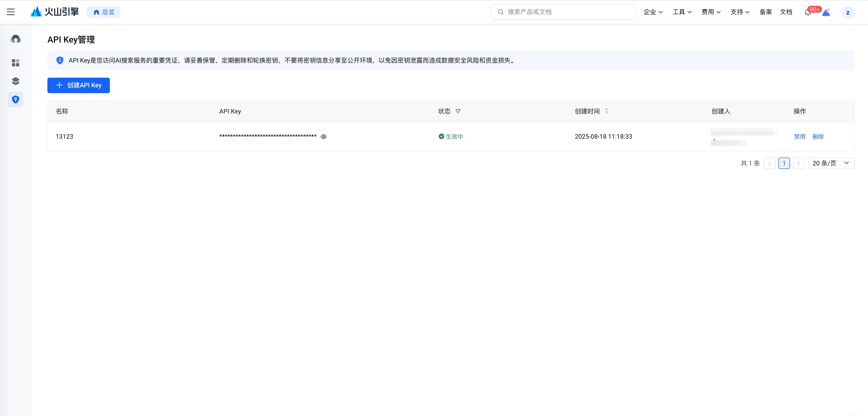The image size is (868, 416).
Task: Sort by creation time
Action: point(606,111)
